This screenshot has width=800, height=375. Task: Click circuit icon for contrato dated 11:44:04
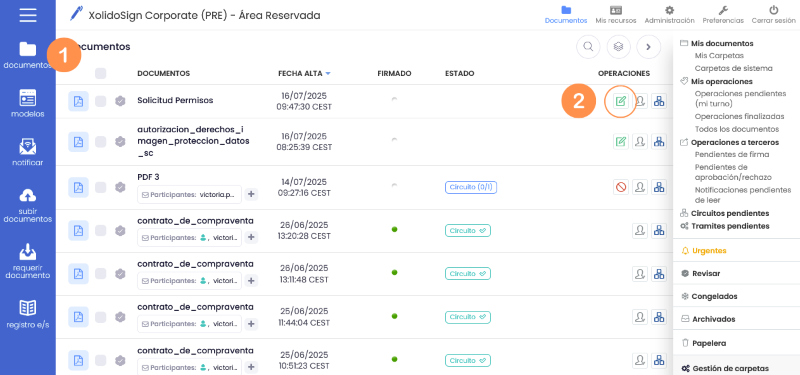[659, 317]
